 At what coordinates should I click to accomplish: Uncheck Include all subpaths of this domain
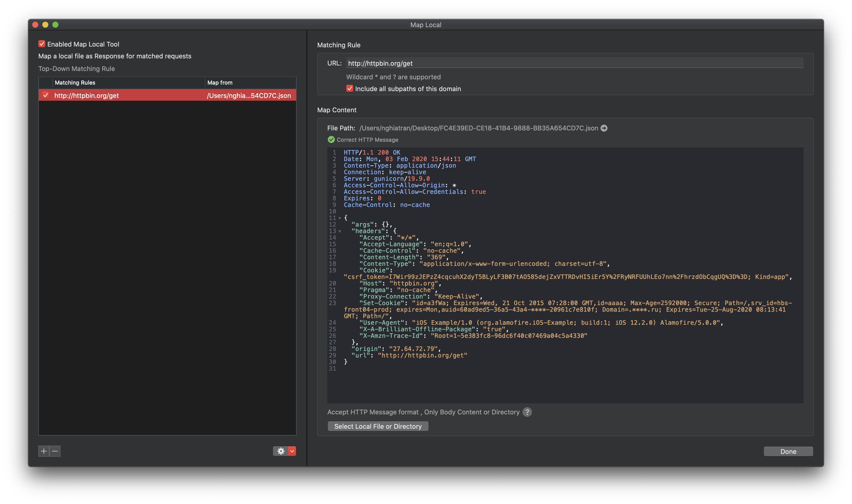[350, 88]
